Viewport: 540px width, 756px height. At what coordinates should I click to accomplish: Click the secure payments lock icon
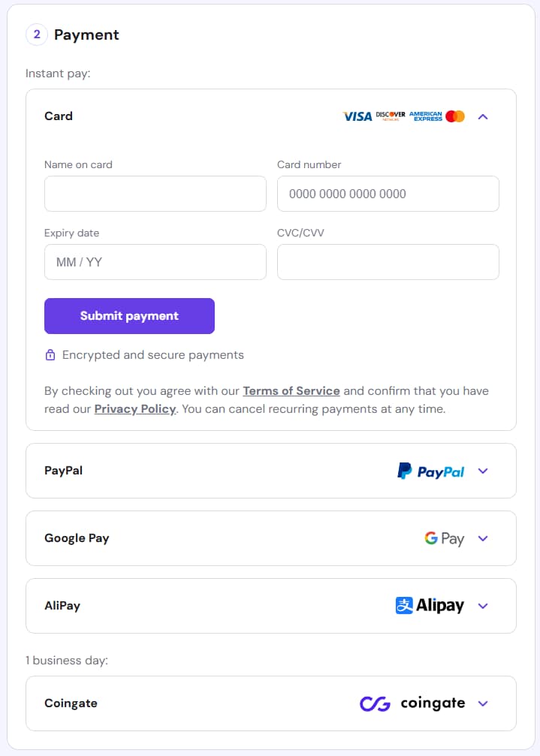(x=50, y=354)
